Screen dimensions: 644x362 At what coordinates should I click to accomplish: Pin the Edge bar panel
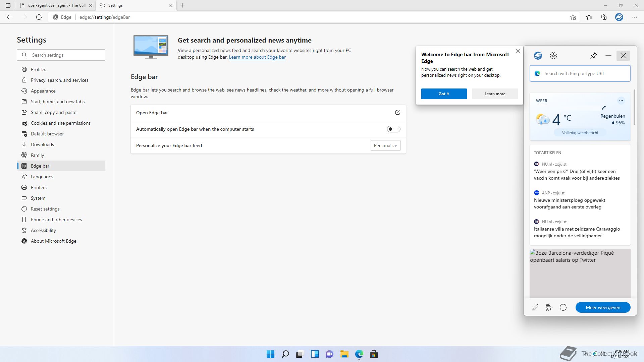click(594, 56)
